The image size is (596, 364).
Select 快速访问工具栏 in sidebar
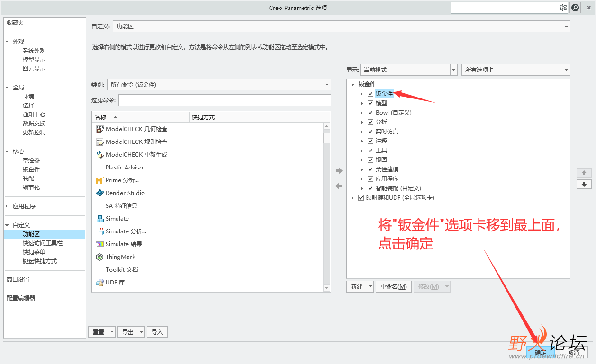click(43, 243)
